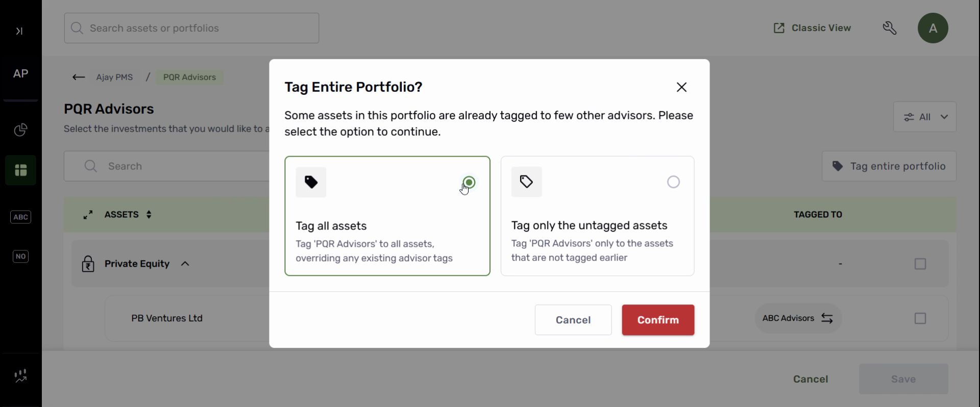
Task: Open the pie chart analytics sidebar icon
Action: click(20, 130)
